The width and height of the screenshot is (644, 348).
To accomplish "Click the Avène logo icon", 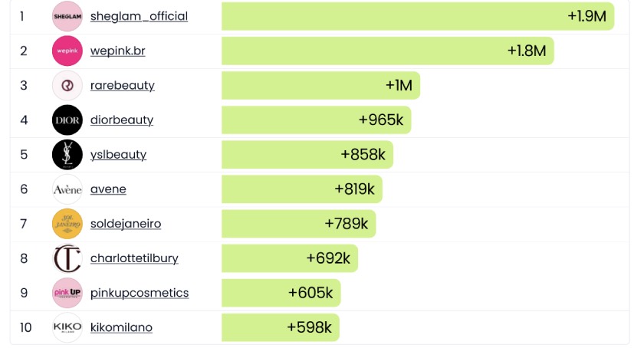I will click(x=67, y=189).
